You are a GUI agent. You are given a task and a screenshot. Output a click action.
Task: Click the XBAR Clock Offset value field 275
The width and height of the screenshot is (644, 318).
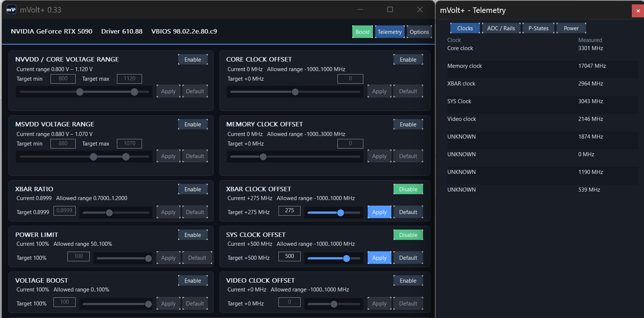(x=290, y=210)
